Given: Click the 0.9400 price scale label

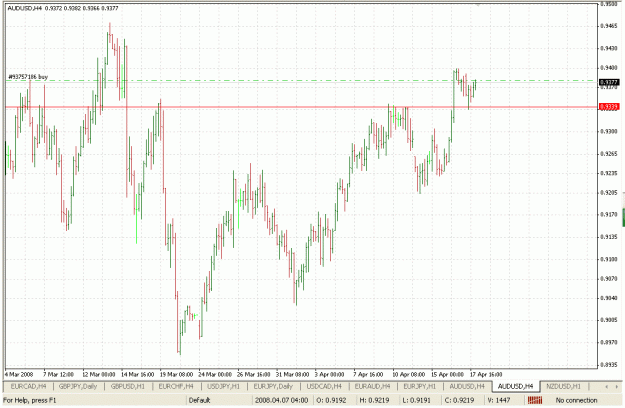Looking at the screenshot, I should point(609,68).
